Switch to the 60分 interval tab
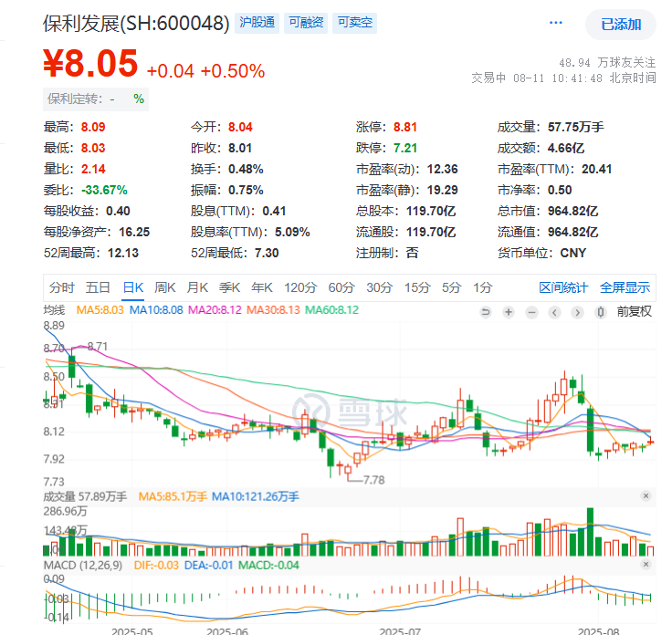This screenshot has width=672, height=635. click(341, 287)
